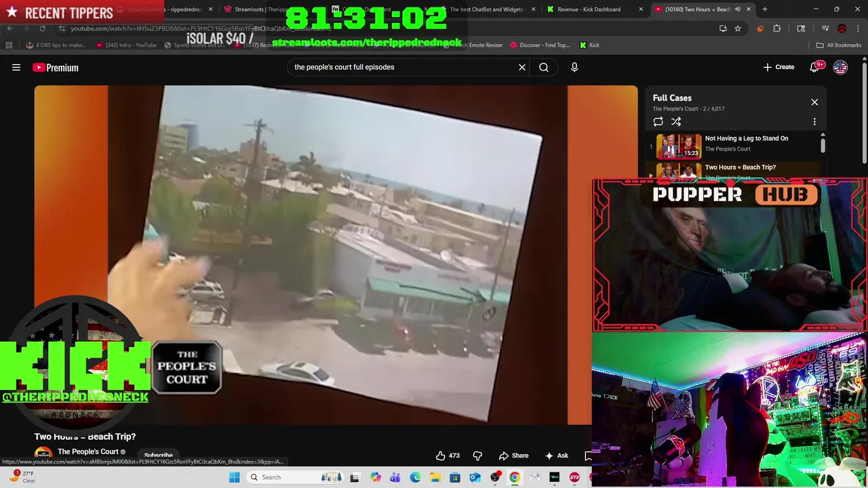
Task: Open the (342) Intro - YouTube bookmark
Action: pyautogui.click(x=126, y=45)
